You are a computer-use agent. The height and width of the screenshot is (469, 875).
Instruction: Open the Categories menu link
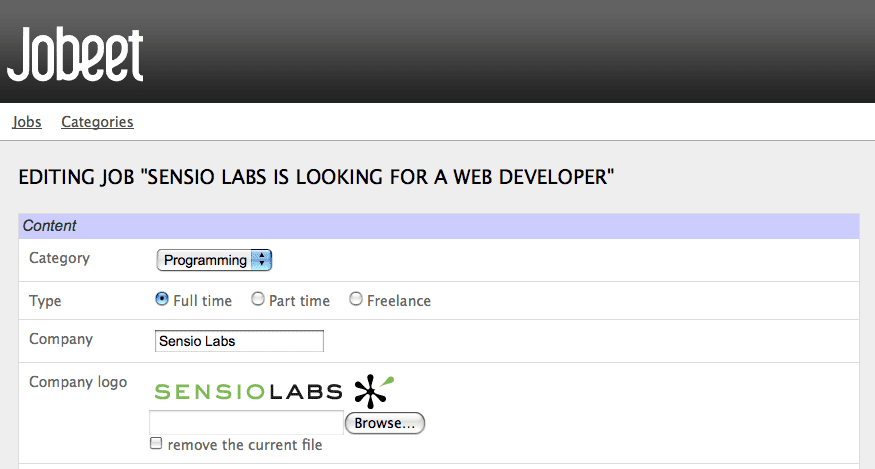(x=97, y=122)
